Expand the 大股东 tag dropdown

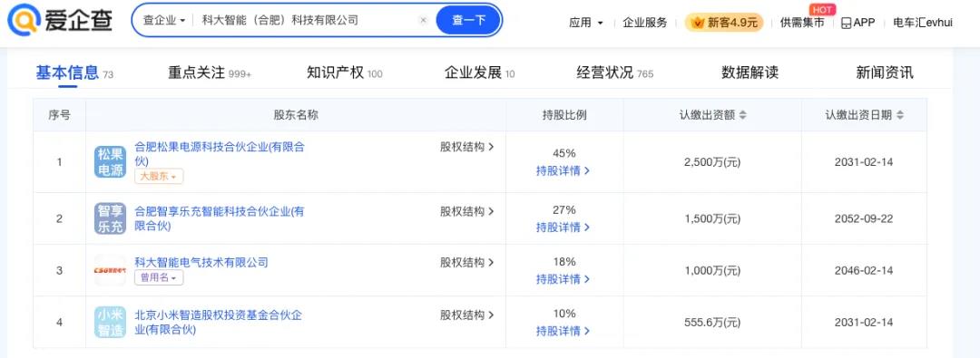(159, 176)
